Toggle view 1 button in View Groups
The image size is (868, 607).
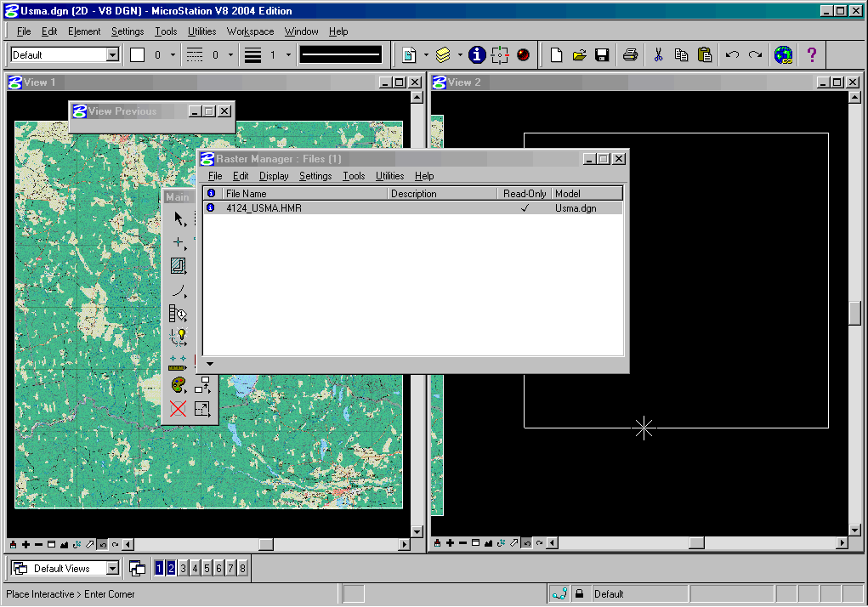click(x=160, y=568)
